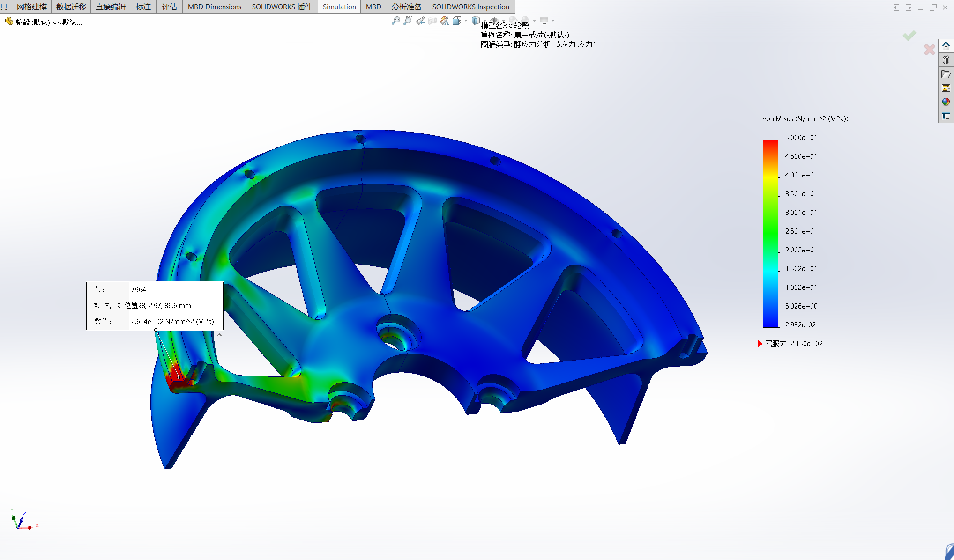Switch to the MBD Dimensions tab
This screenshot has height=560, width=954.
point(214,7)
